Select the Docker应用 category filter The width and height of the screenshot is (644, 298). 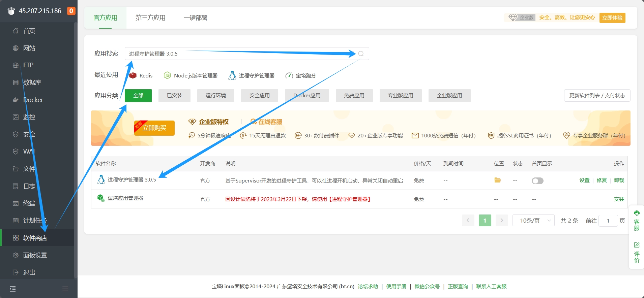[307, 96]
